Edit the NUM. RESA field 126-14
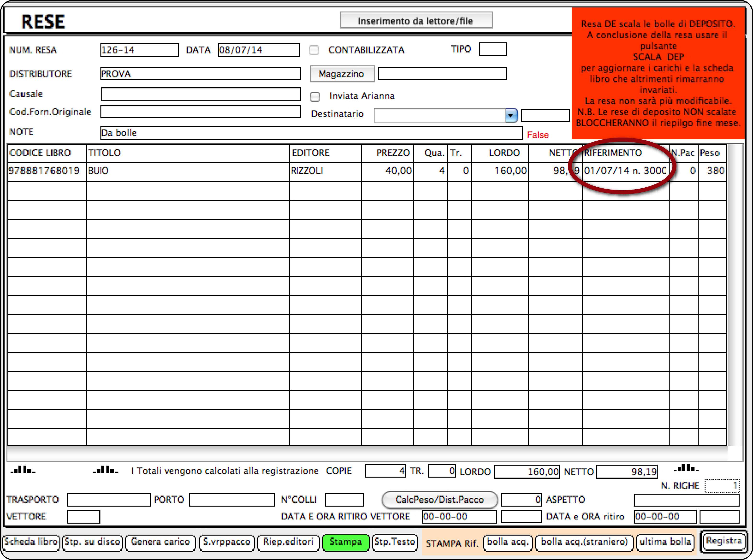 tap(140, 50)
